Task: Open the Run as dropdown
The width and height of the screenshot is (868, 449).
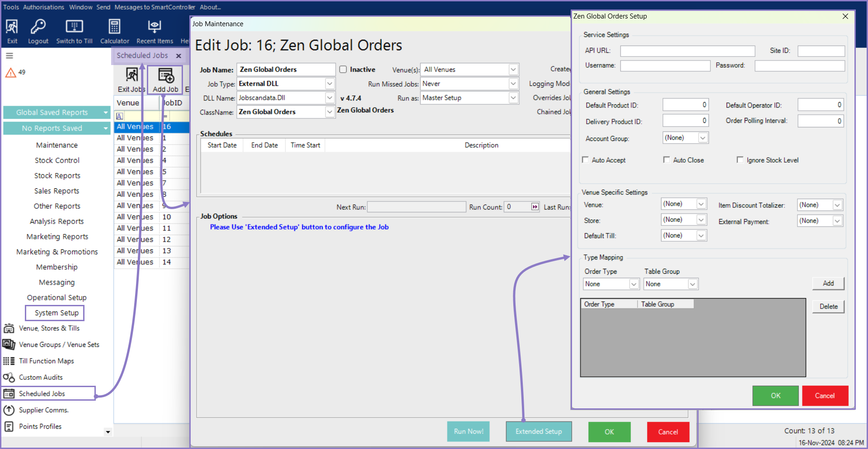Action: [513, 98]
